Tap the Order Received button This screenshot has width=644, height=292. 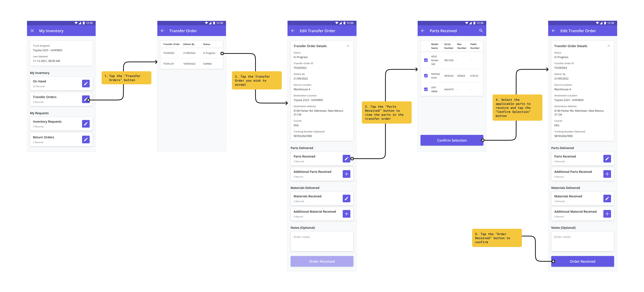tap(582, 261)
